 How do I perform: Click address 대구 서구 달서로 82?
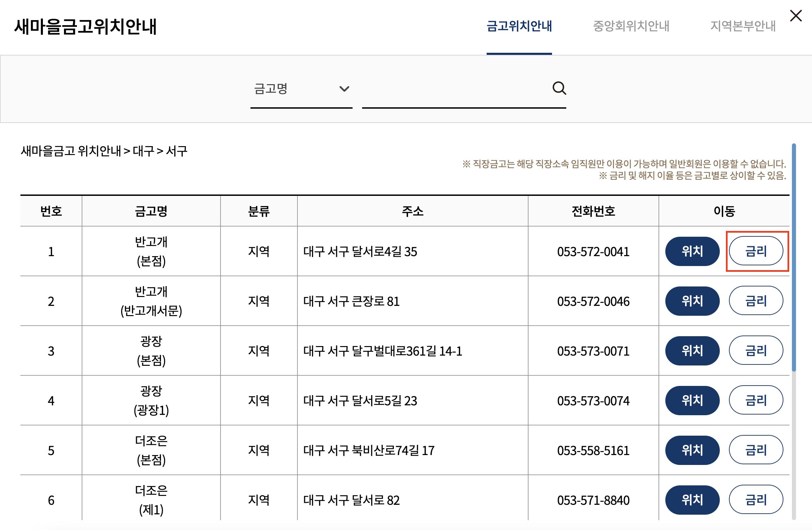tap(352, 500)
